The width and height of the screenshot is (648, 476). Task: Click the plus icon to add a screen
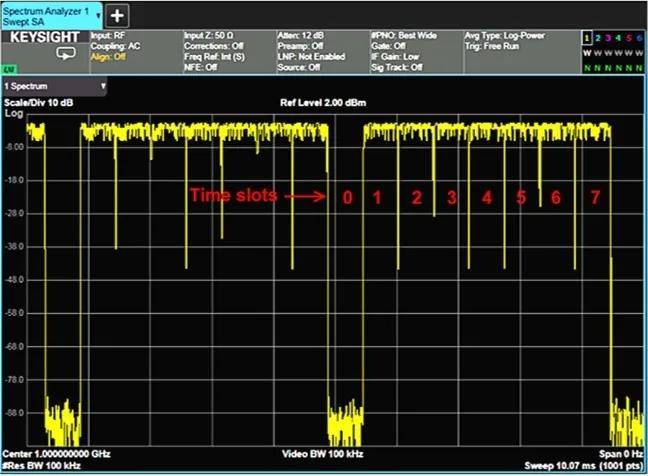click(x=117, y=15)
